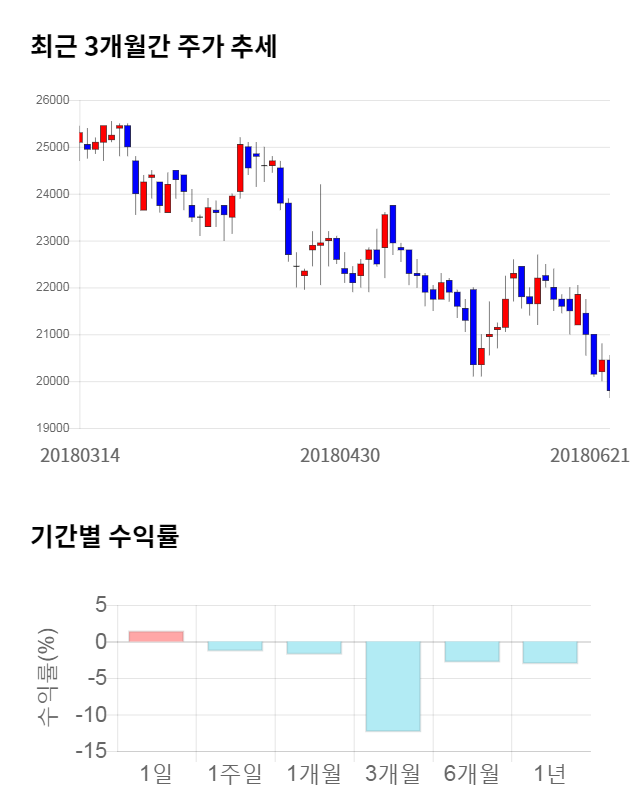Click the 20180314 date label
640x810 pixels.
coord(80,455)
